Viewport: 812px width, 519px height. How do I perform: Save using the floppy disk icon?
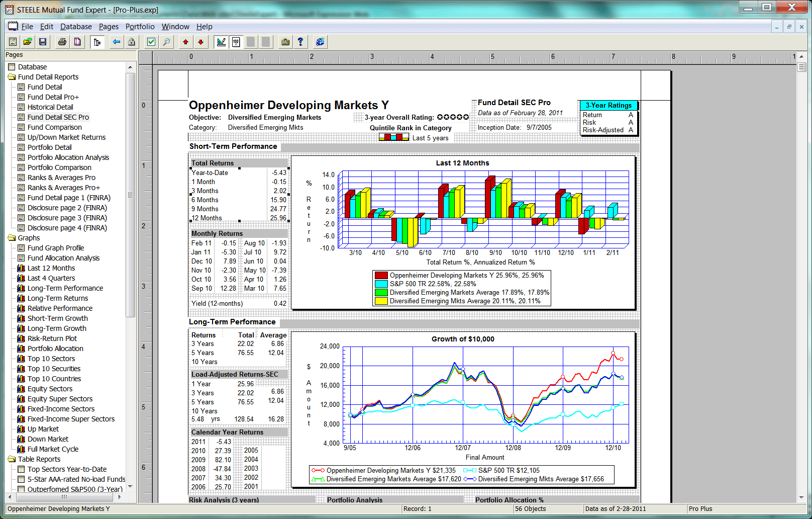tap(43, 42)
